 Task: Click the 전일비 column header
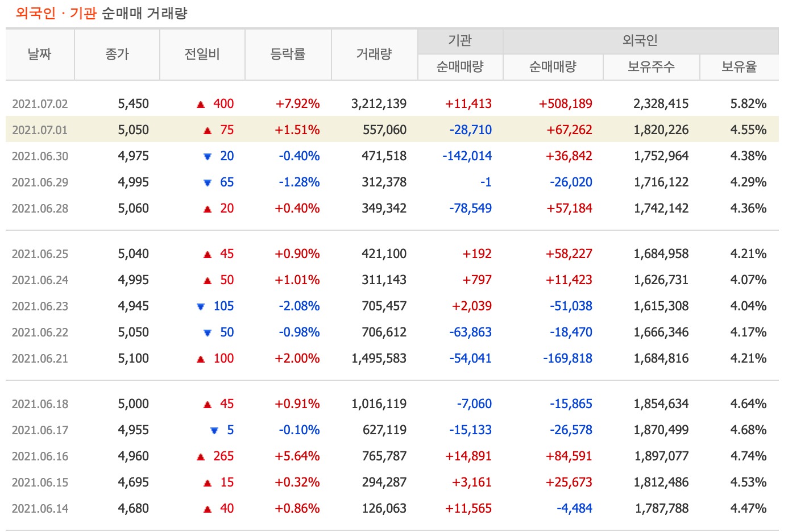202,55
